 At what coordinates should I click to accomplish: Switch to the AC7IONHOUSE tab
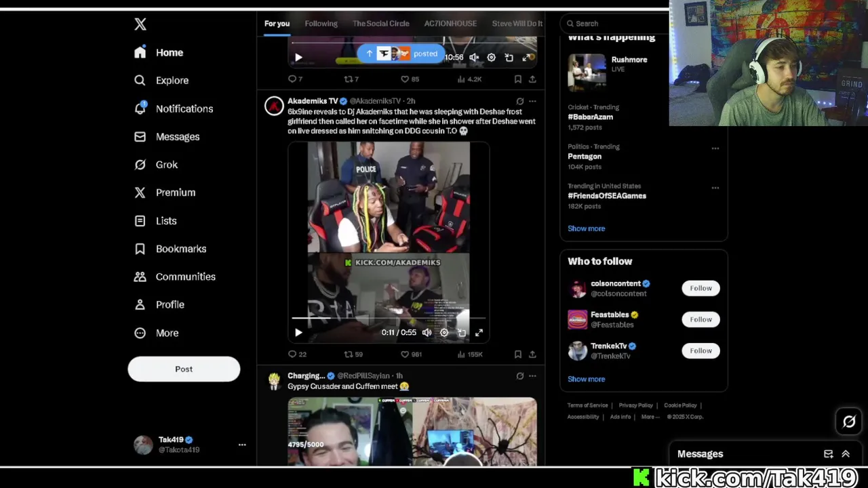coord(450,24)
